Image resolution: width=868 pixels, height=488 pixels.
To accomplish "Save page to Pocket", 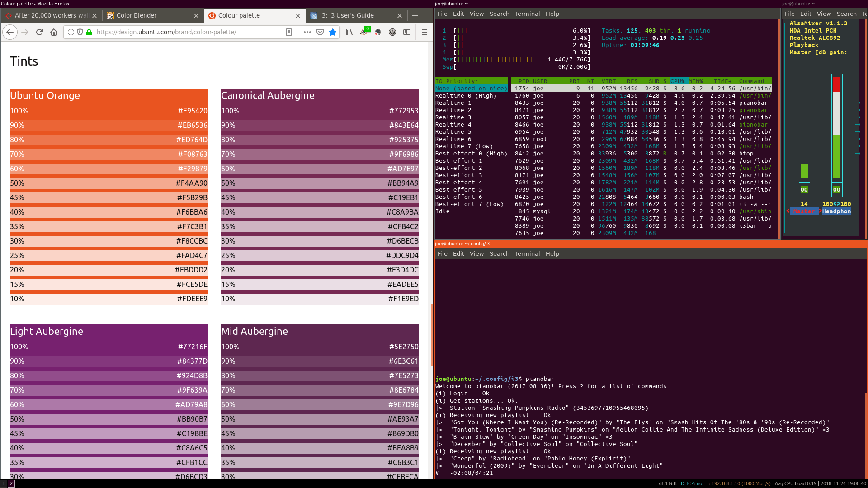I will click(320, 32).
